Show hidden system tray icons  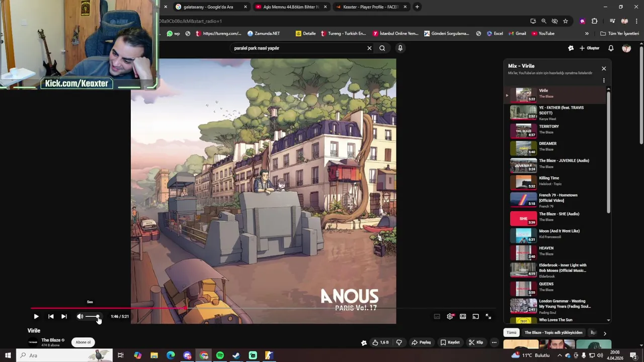pos(559,355)
